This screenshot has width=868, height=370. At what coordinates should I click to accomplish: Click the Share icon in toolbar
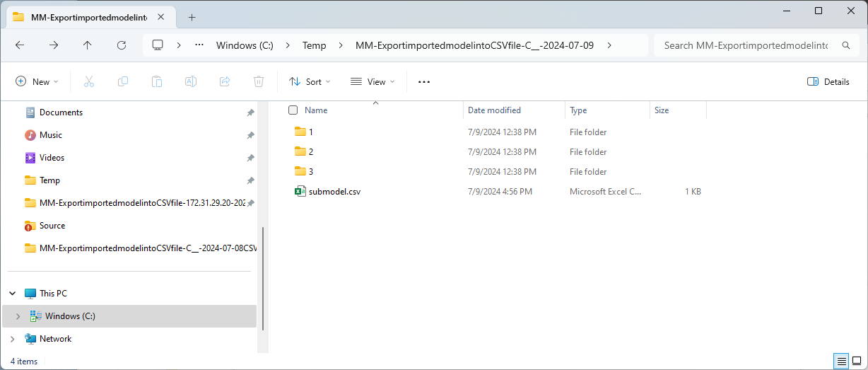pyautogui.click(x=225, y=81)
